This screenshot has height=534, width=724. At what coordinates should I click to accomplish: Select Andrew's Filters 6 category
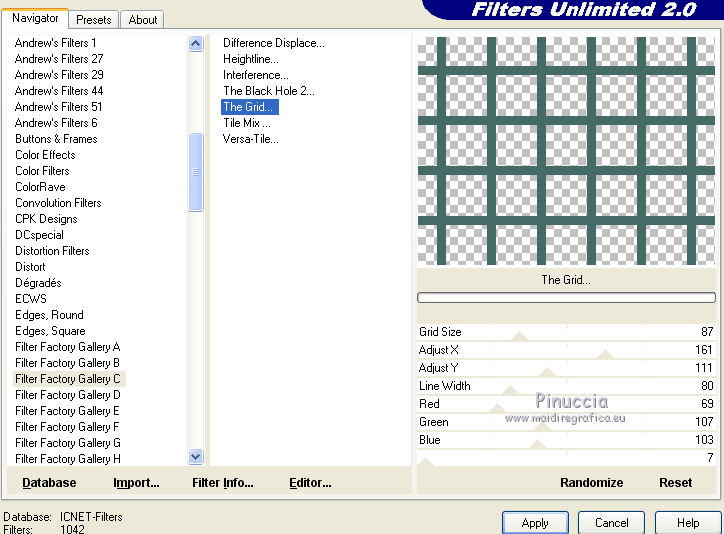coord(56,123)
